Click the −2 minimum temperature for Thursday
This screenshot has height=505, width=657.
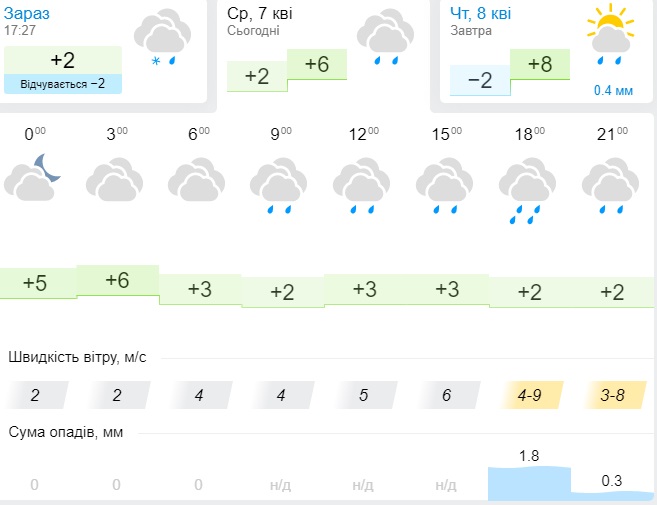coord(480,80)
